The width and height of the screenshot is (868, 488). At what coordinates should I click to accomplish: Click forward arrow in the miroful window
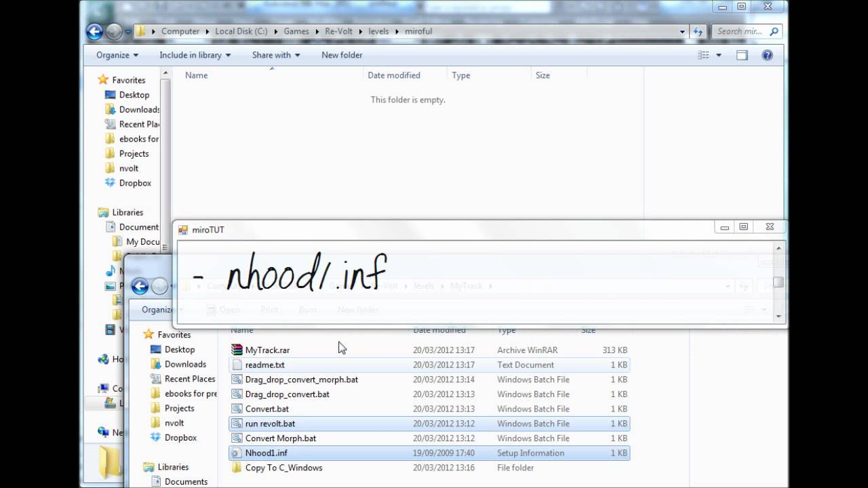[114, 31]
